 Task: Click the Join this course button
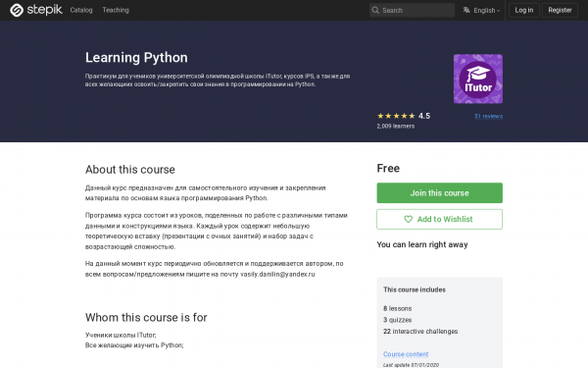point(439,193)
